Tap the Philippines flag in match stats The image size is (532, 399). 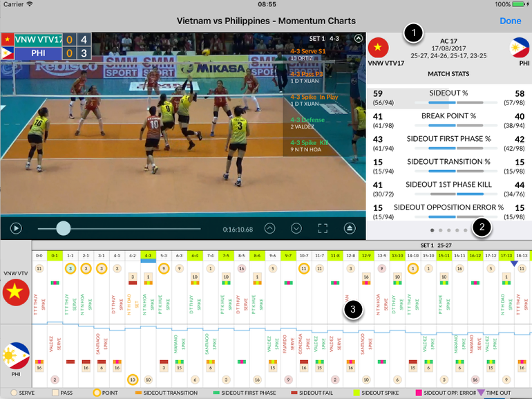(519, 48)
